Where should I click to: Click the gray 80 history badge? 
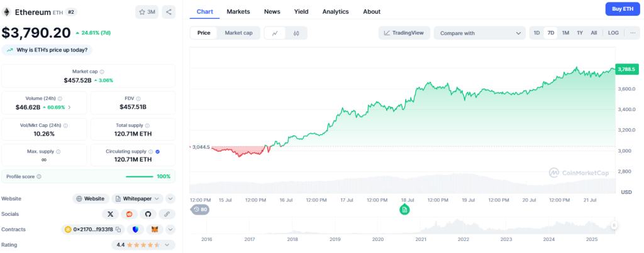[199, 210]
